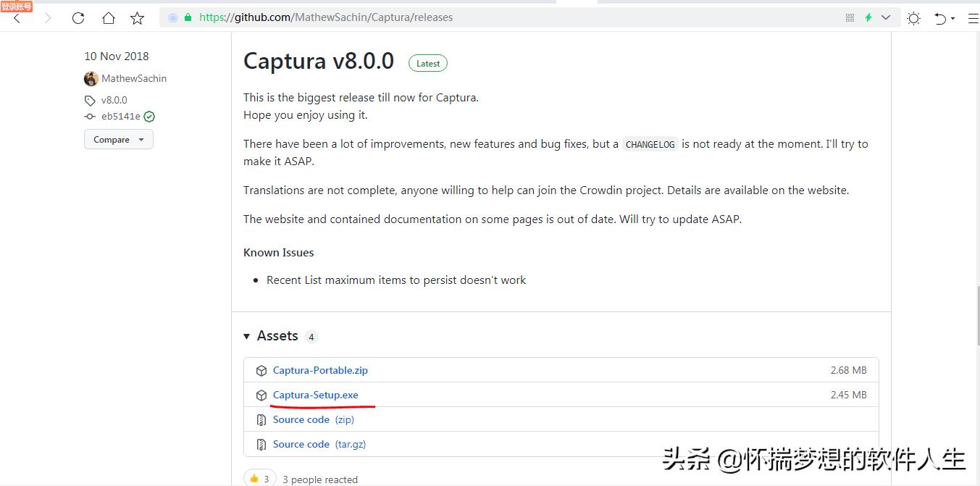The image size is (980, 486).
Task: Click the thumbs up reaction button
Action: point(260,479)
